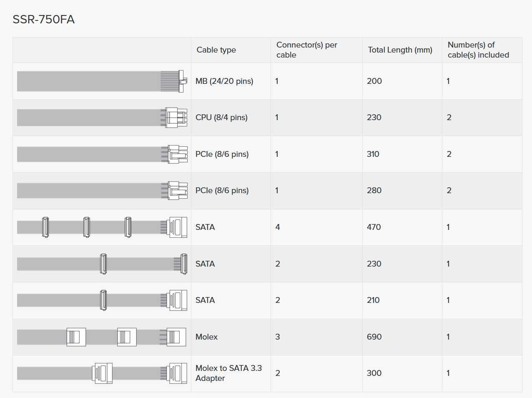The height and width of the screenshot is (398, 532).
Task: Click the 470 length value for SATA
Action: tap(374, 227)
